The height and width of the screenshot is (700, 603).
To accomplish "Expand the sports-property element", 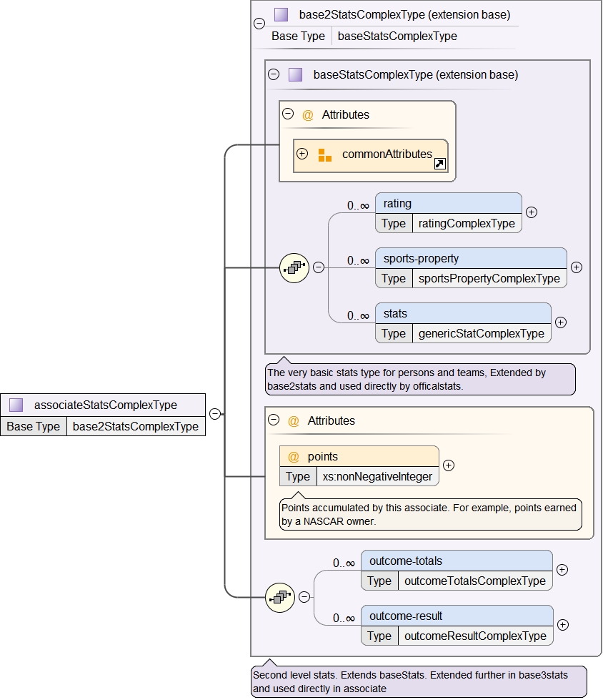I will point(576,267).
